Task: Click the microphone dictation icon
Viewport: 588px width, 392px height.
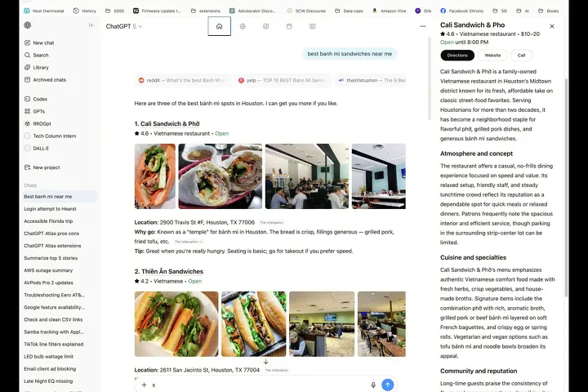Action: point(373,385)
